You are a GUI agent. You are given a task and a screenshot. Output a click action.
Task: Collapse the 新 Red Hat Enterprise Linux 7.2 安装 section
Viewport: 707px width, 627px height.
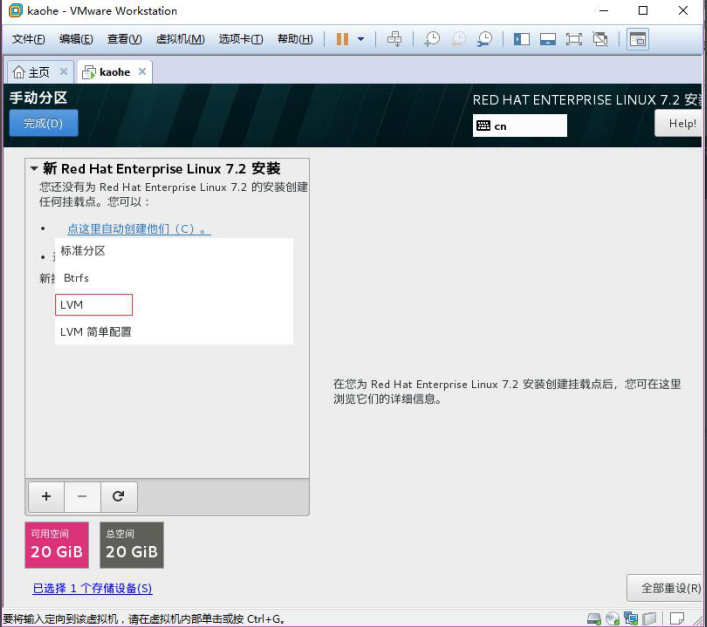34,169
